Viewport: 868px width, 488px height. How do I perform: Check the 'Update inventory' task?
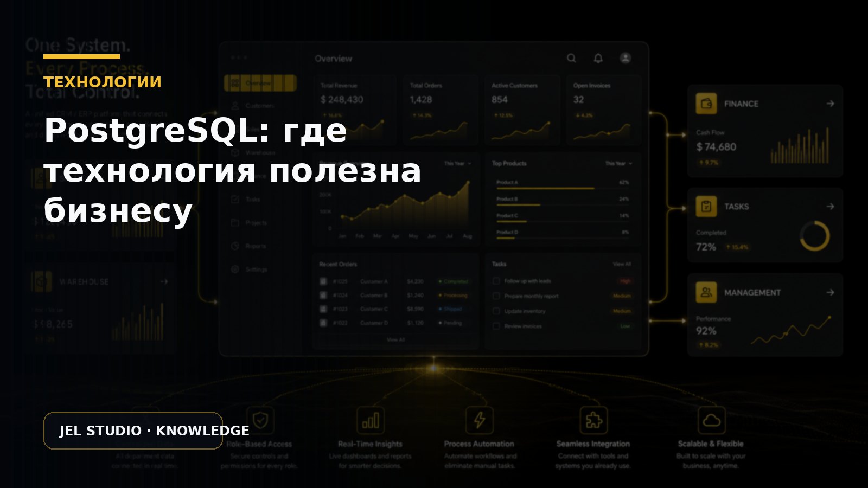coord(496,311)
